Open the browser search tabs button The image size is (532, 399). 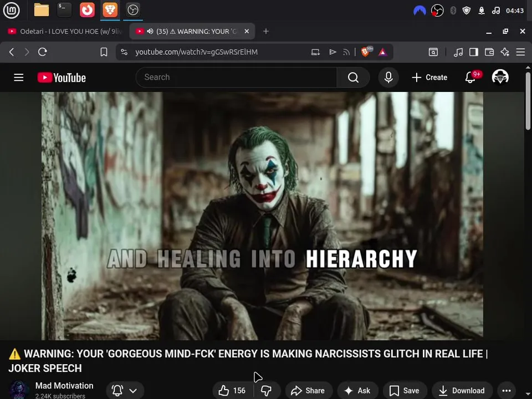point(433,52)
